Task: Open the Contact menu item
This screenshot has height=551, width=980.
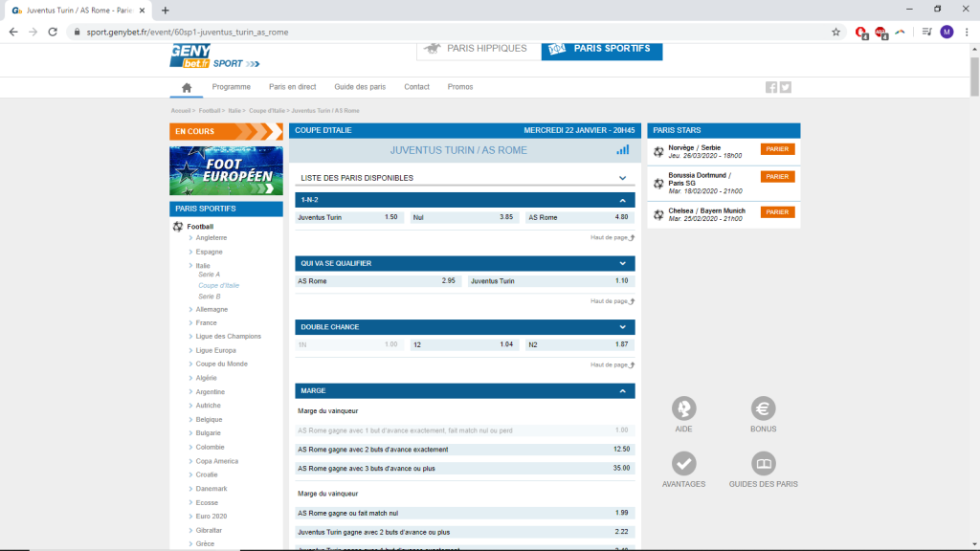Action: click(417, 87)
